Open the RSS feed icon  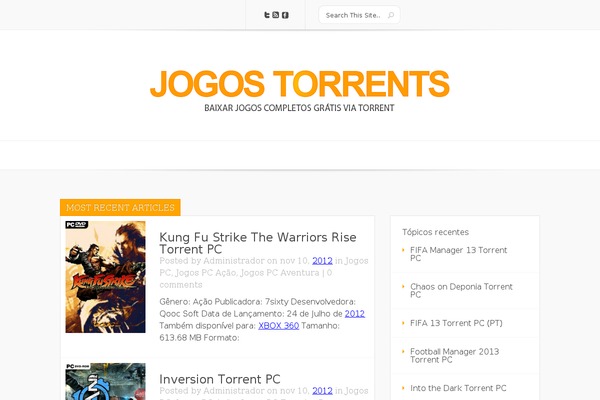276,15
